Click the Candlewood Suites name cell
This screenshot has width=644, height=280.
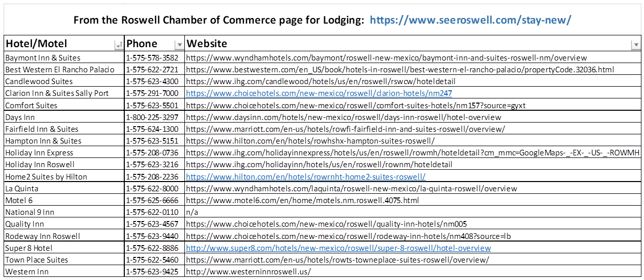39,82
